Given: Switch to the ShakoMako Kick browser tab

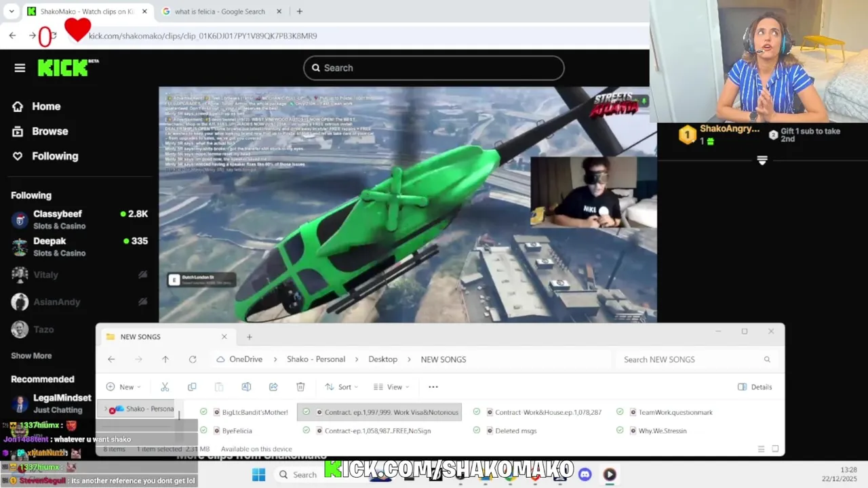Looking at the screenshot, I should (87, 12).
